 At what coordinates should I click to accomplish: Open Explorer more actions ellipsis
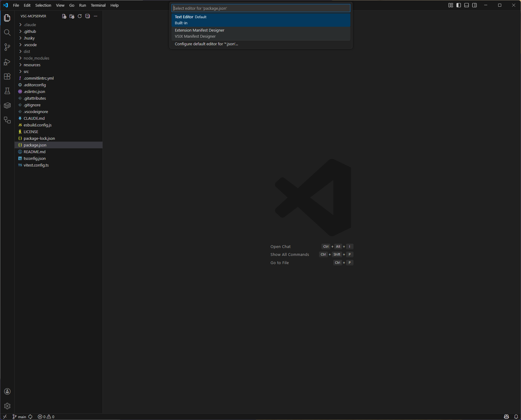coord(96,16)
